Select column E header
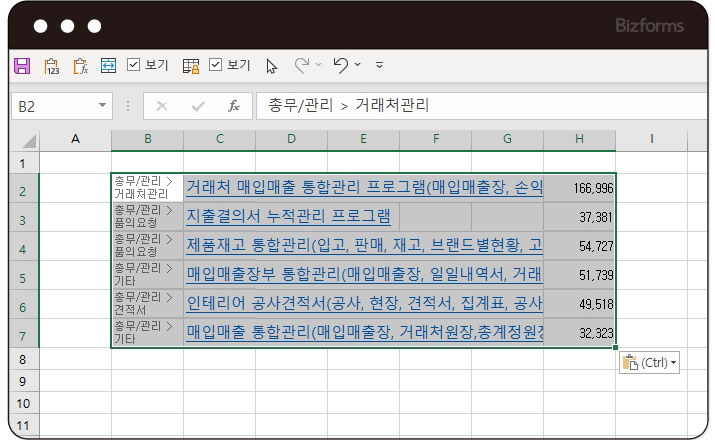The width and height of the screenshot is (715, 440). (x=363, y=139)
